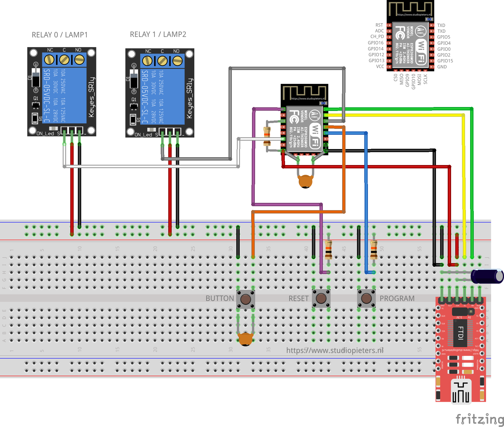The height and width of the screenshot is (427, 504).
Task: Click the GND pin label on pinout
Action: tap(442, 67)
